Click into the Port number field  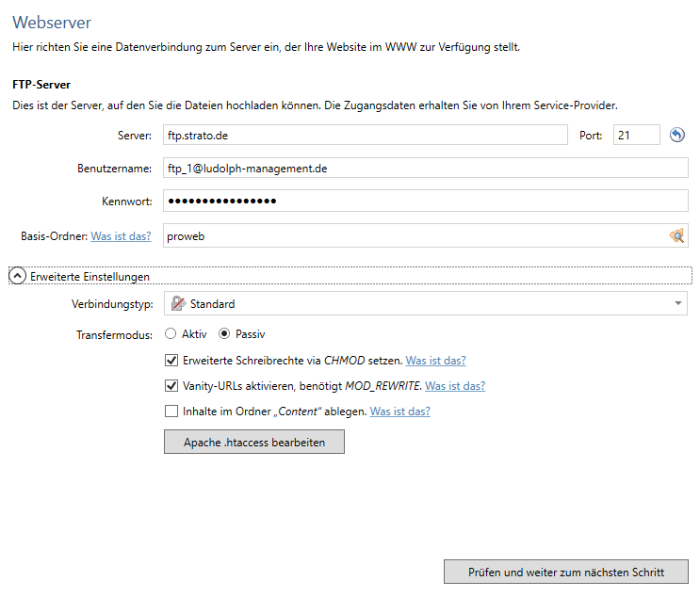click(x=636, y=136)
